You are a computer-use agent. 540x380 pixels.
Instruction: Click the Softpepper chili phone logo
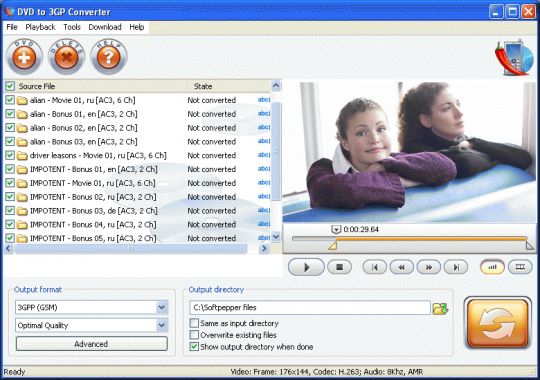coord(514,57)
